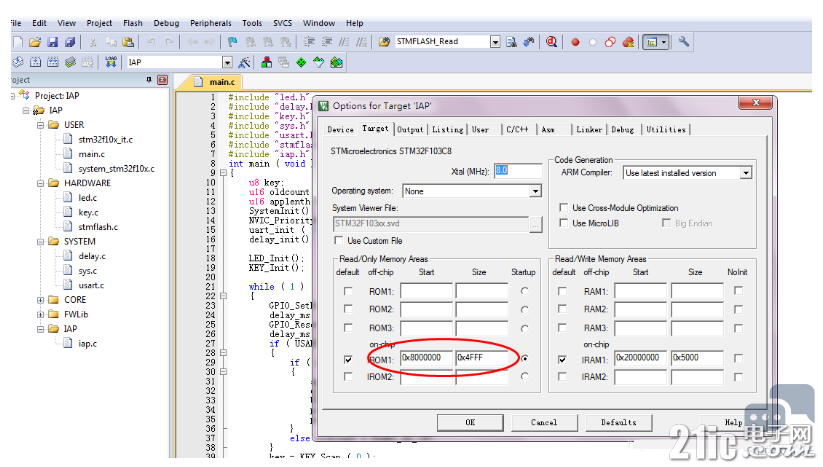Uncheck the IRAM1 default checkbox
823x467 pixels.
coord(562,359)
